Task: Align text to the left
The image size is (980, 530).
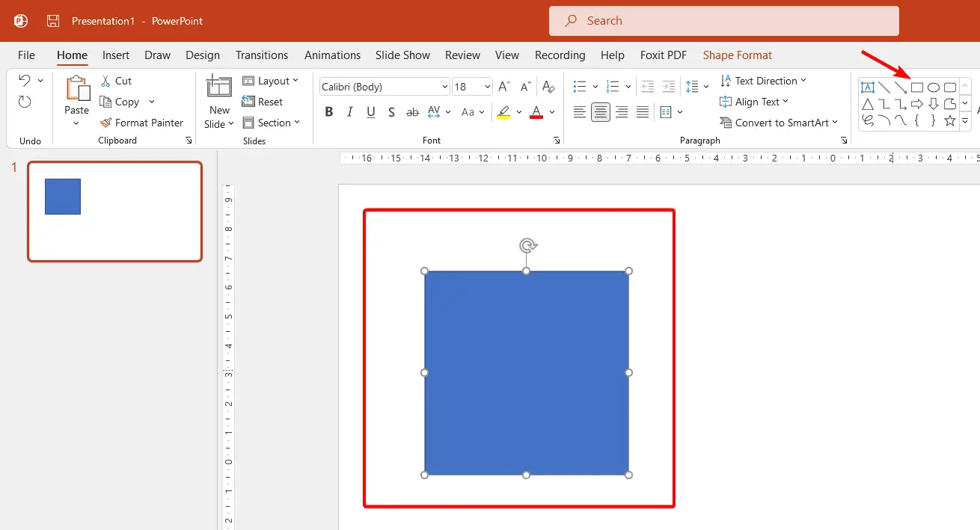Action: pyautogui.click(x=580, y=112)
